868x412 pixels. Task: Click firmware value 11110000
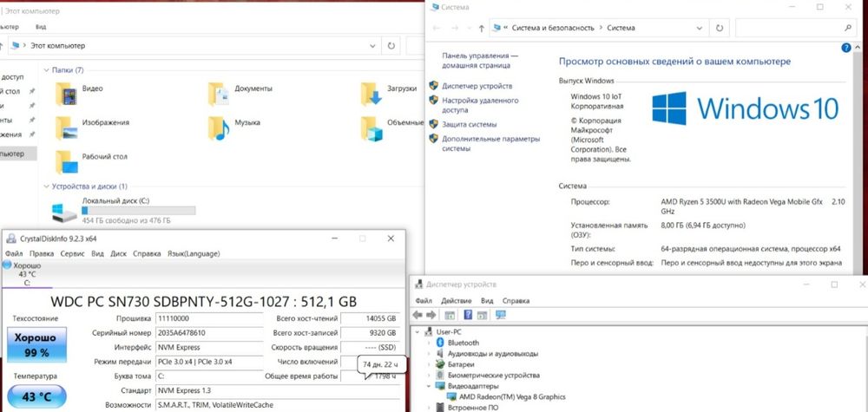(x=208, y=318)
